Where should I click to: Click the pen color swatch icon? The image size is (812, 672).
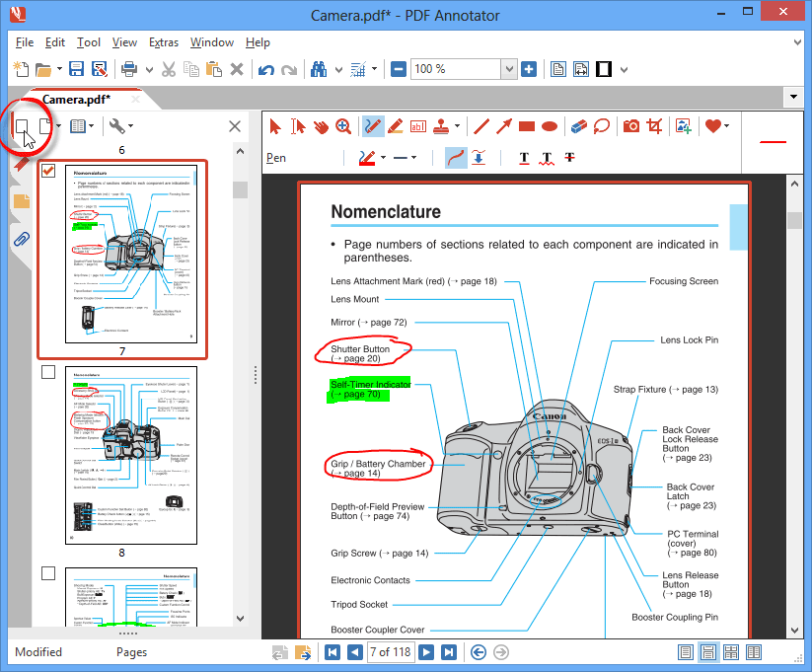coord(367,158)
